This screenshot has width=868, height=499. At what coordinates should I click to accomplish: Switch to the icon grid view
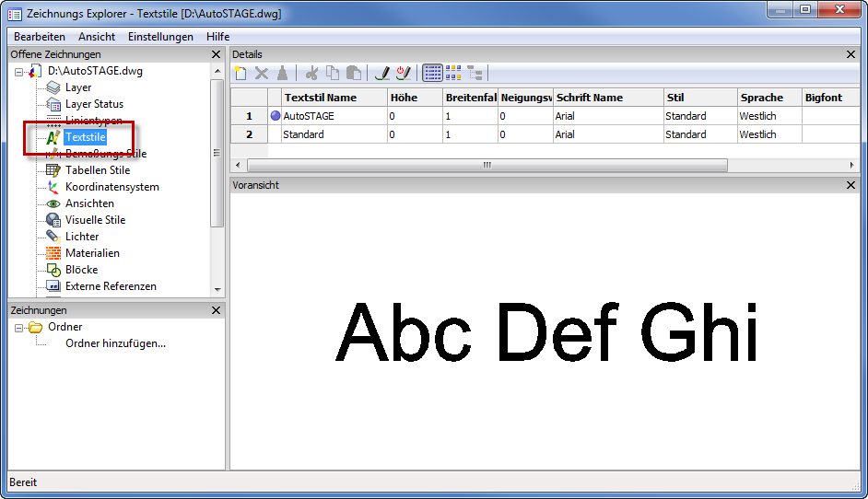[x=453, y=74]
